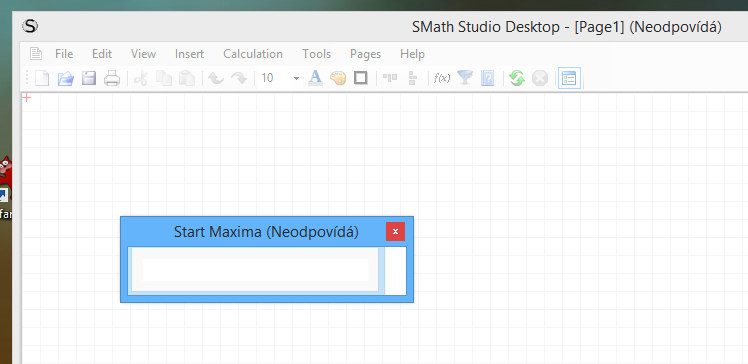Print the page using the printer icon

(112, 78)
